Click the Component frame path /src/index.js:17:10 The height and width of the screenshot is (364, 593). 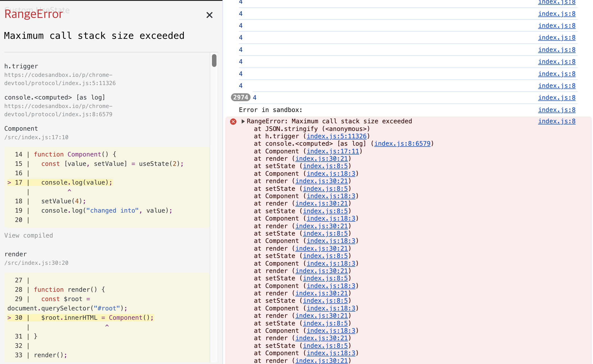(36, 137)
